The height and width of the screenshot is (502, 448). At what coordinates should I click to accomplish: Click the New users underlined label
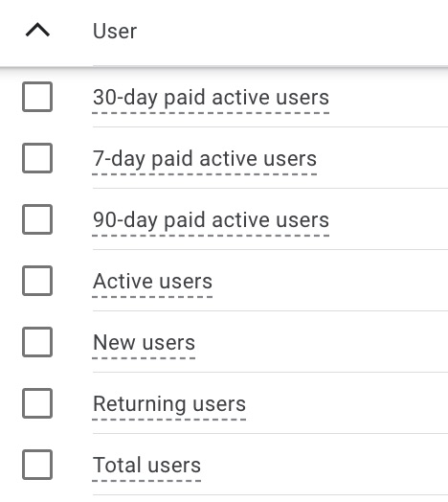[144, 343]
